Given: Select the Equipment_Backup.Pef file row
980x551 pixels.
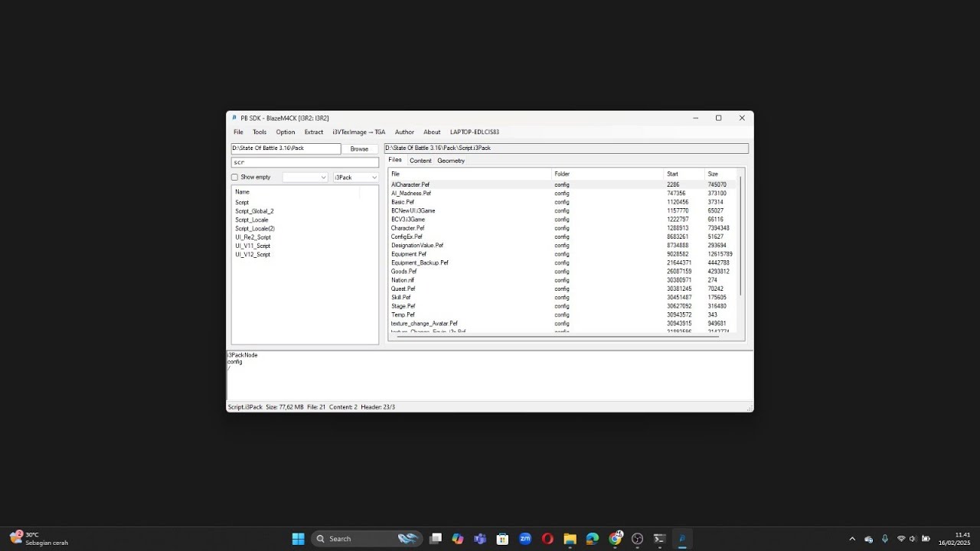Looking at the screenshot, I should coord(563,262).
